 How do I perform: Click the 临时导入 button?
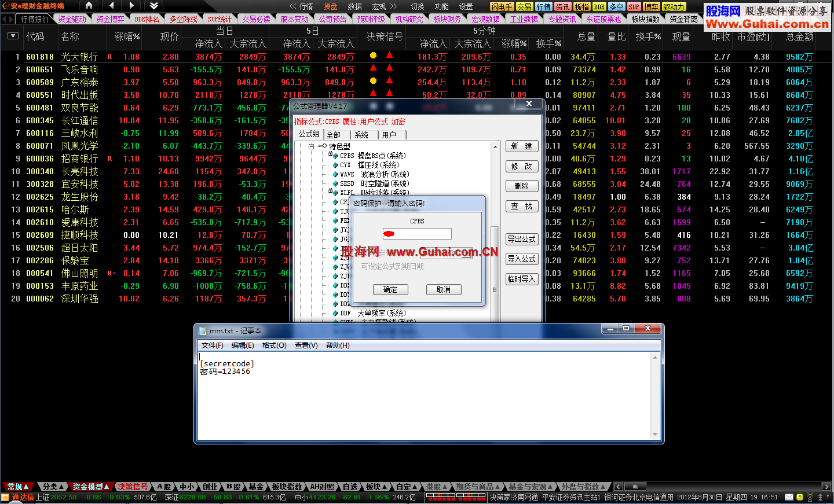[522, 279]
